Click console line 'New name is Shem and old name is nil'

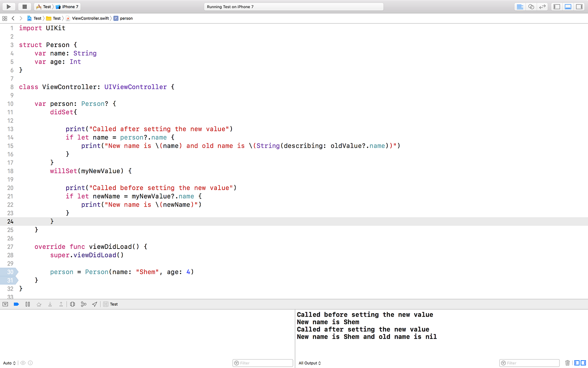click(x=367, y=337)
